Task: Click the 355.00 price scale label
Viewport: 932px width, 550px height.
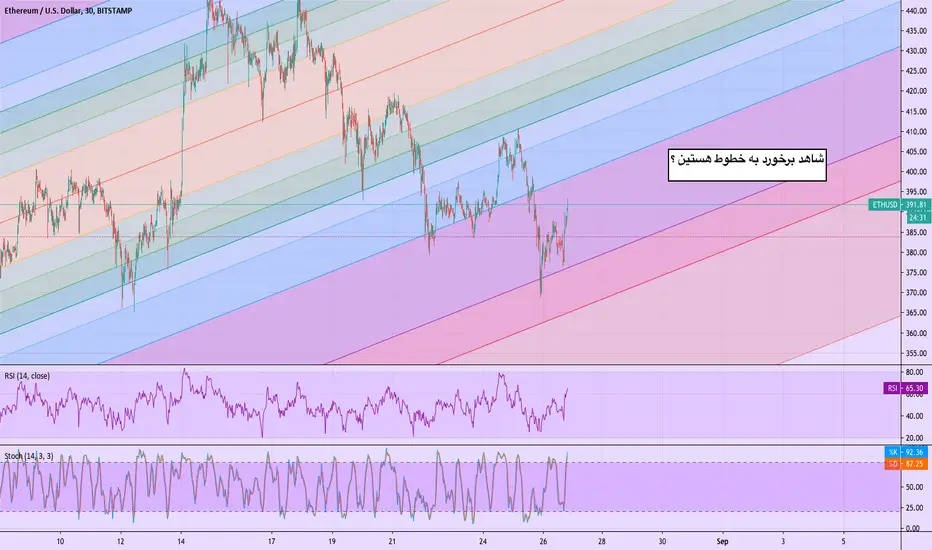Action: pos(916,353)
